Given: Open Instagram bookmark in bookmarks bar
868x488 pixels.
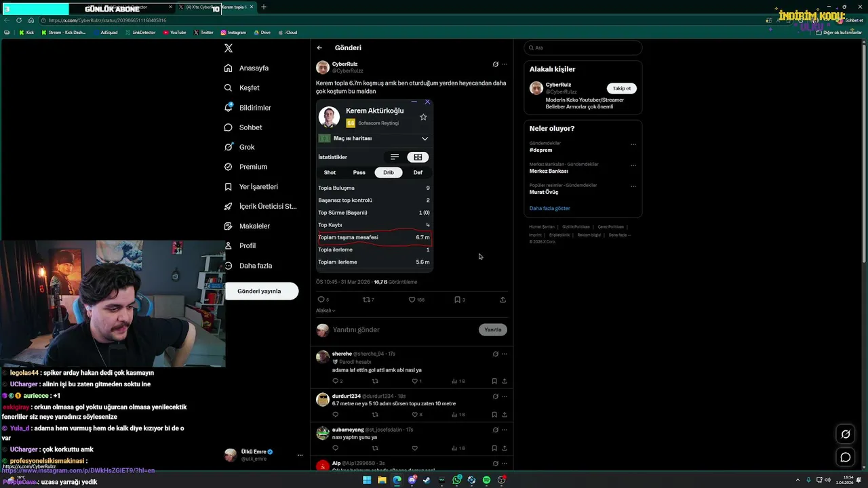Looking at the screenshot, I should coord(233,33).
